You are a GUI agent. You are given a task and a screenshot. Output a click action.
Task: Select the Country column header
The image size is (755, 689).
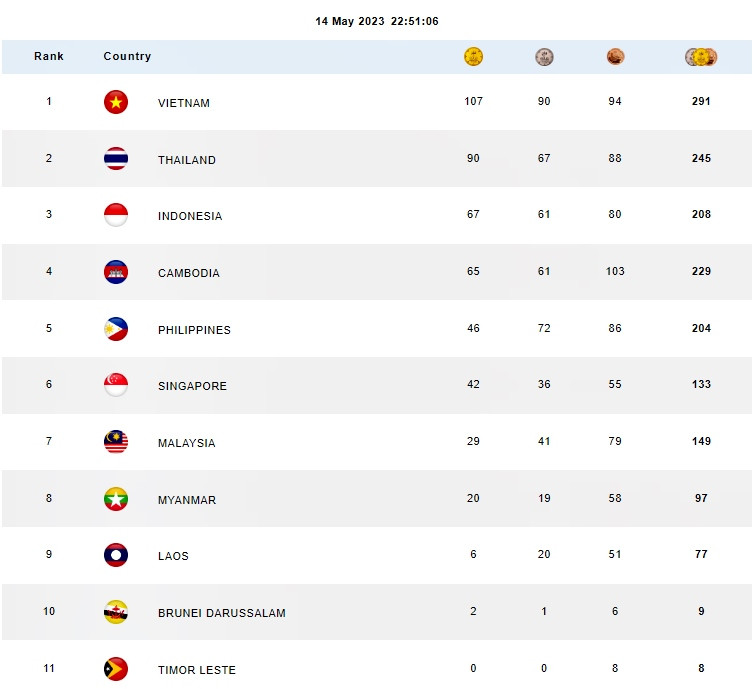(127, 56)
